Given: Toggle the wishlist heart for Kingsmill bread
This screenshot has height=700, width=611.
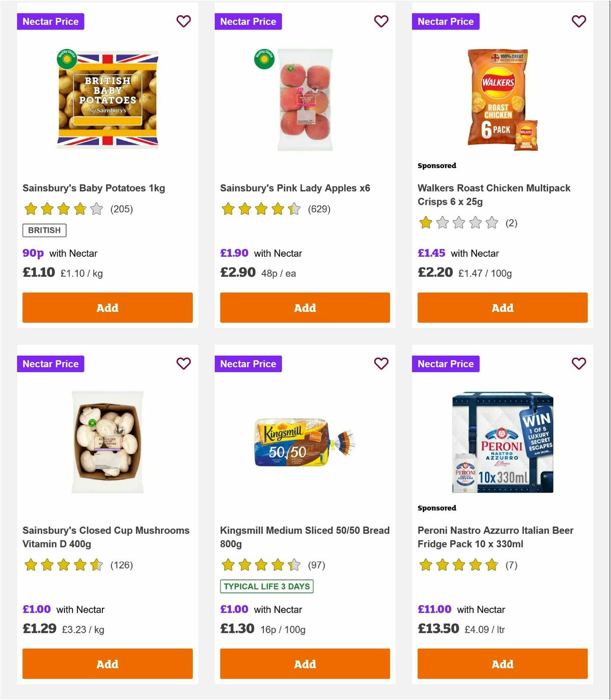Looking at the screenshot, I should [x=381, y=364].
